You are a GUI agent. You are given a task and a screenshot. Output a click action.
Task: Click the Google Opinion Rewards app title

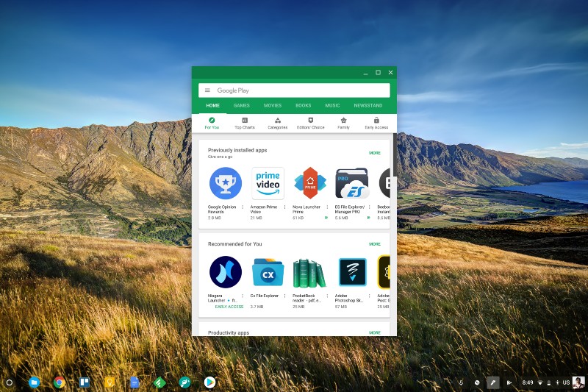[222, 210]
